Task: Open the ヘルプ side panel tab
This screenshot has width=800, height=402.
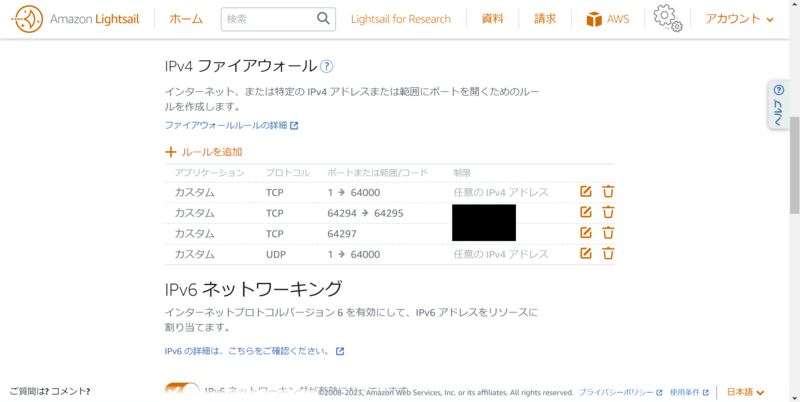Action: [x=779, y=105]
